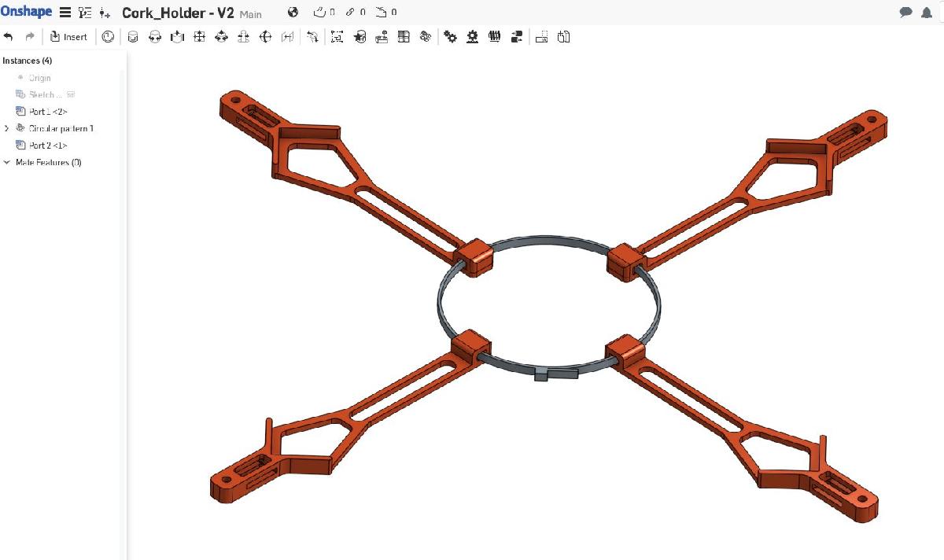Viewport: 944px width, 560px height.
Task: Click the small icon after the Sketch label
Action: coord(71,94)
